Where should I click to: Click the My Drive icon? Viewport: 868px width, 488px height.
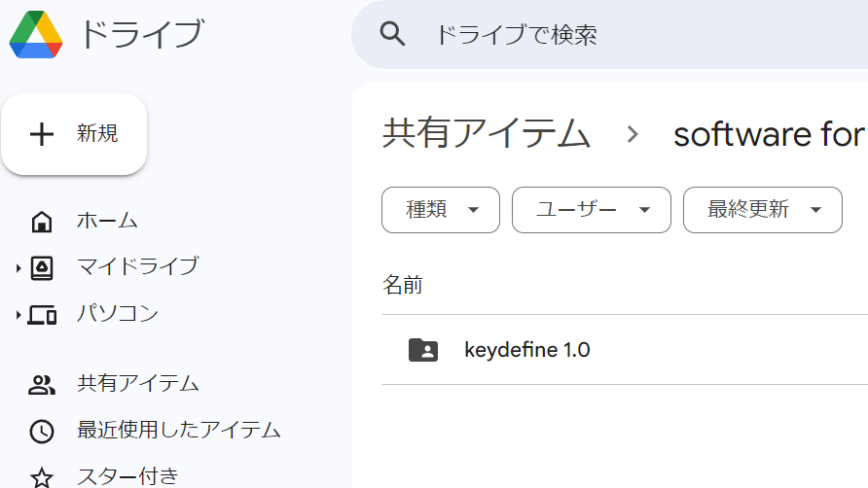pyautogui.click(x=42, y=267)
